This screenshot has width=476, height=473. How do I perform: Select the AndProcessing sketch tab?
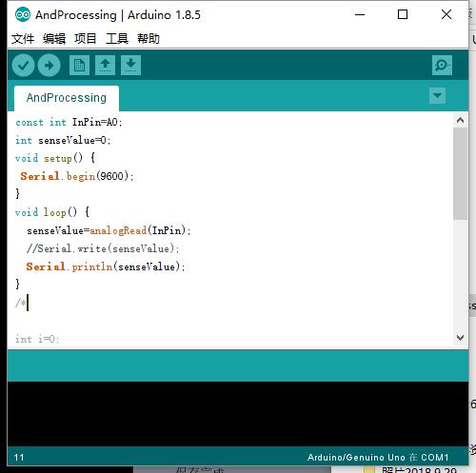point(67,98)
